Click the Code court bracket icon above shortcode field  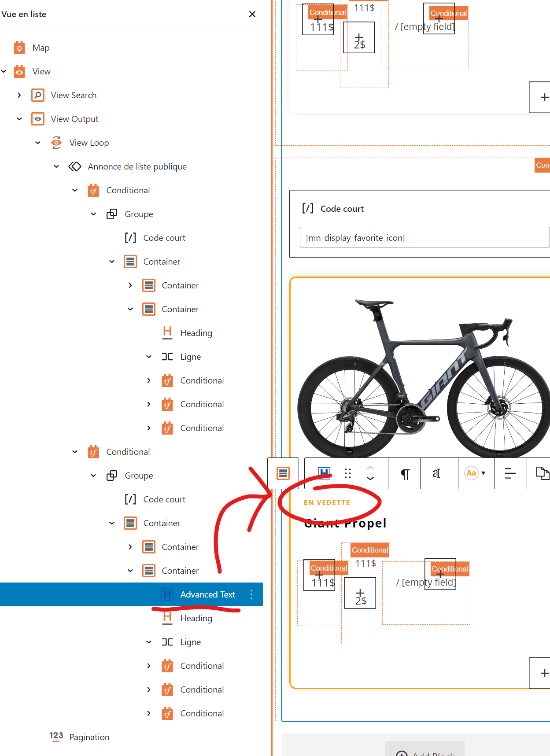click(x=308, y=208)
